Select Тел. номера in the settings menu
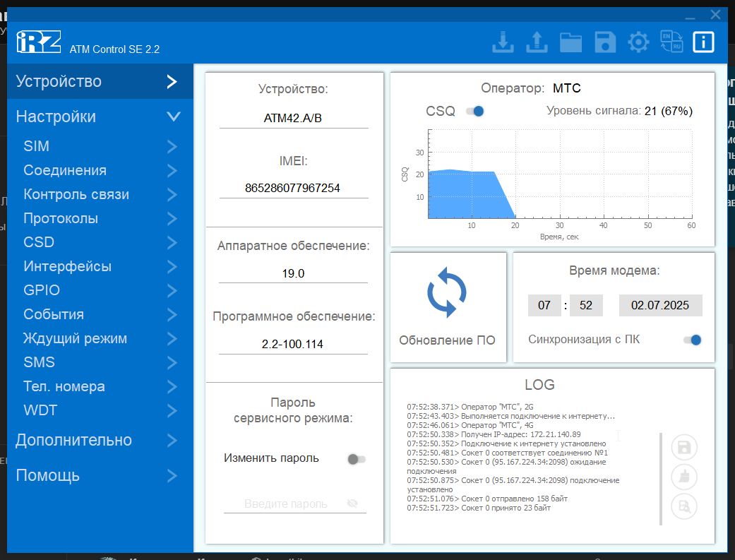This screenshot has height=560, width=735. click(x=100, y=386)
